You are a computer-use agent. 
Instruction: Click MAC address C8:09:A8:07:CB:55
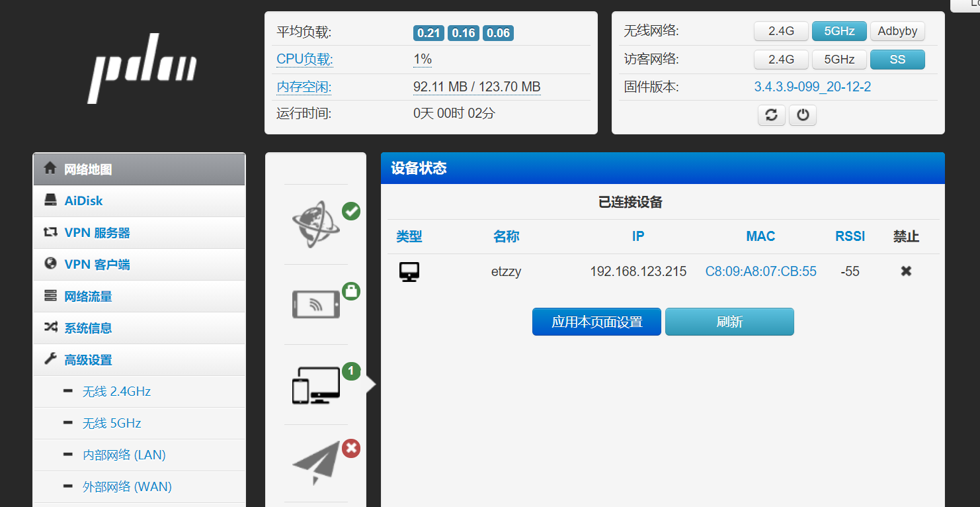point(761,271)
